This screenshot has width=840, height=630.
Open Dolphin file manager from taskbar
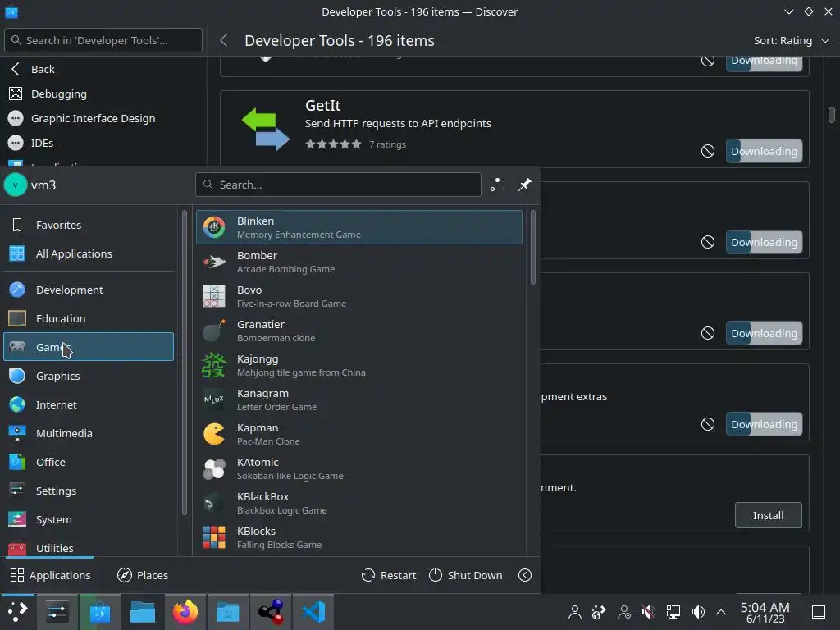pos(143,612)
